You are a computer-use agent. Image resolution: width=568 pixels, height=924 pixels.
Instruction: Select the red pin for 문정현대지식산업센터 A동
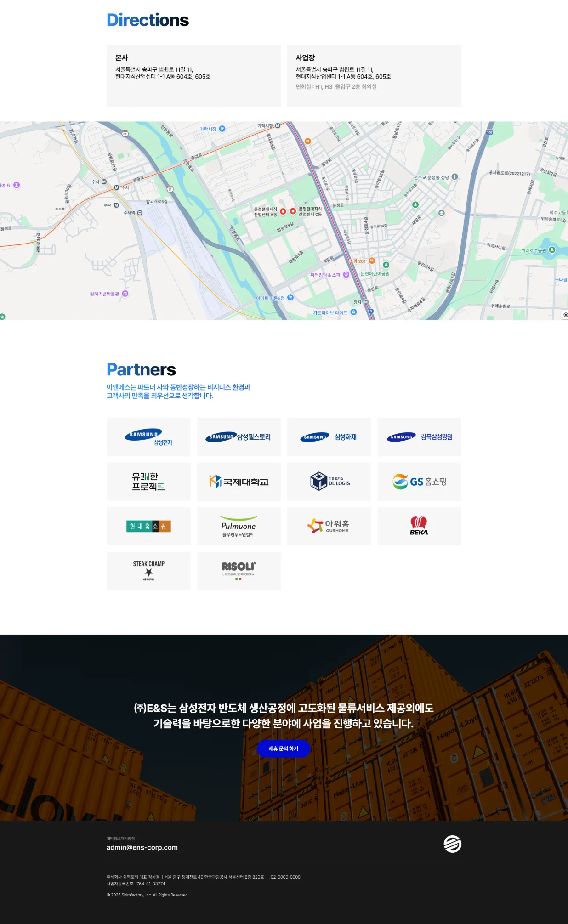(x=283, y=211)
